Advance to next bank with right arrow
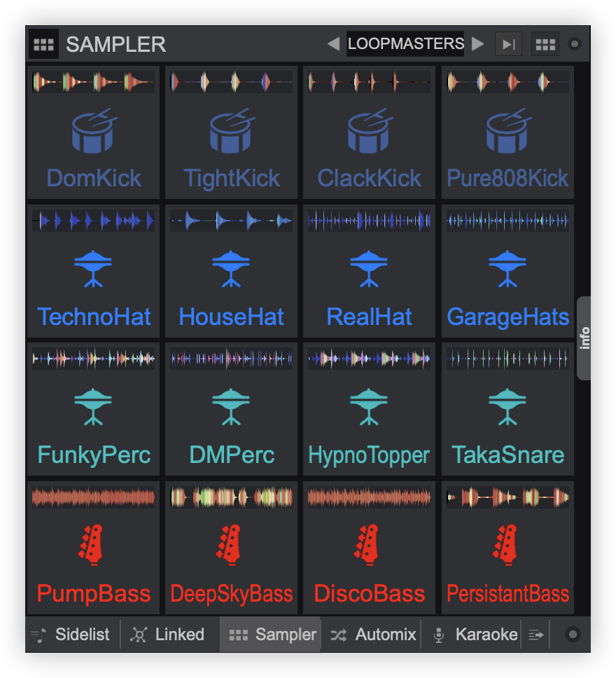The width and height of the screenshot is (616, 678). (478, 43)
